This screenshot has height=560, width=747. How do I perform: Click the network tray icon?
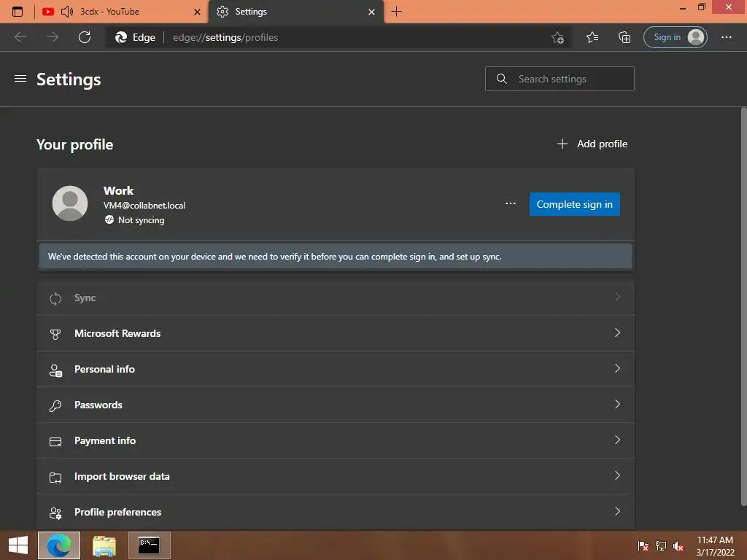661,545
